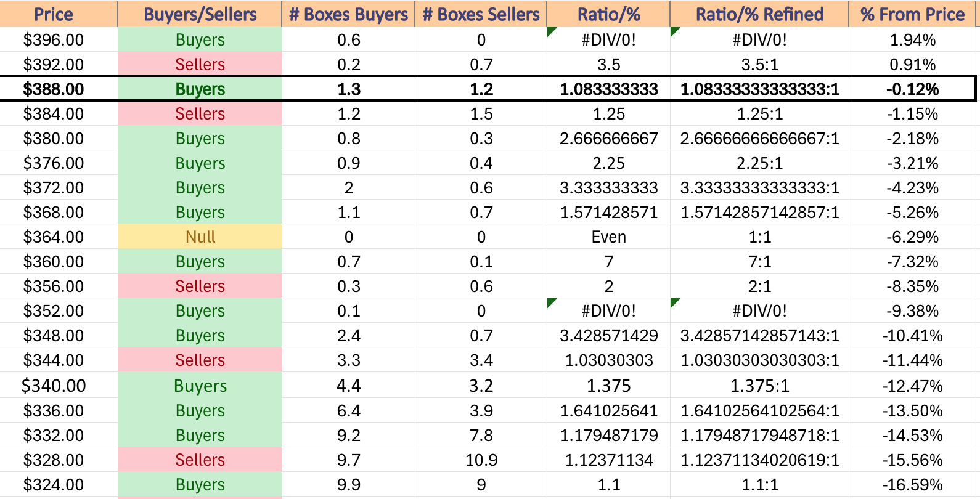Viewport: 980px width, 499px height.
Task: Click the $392.00 price cell
Action: pos(59,65)
